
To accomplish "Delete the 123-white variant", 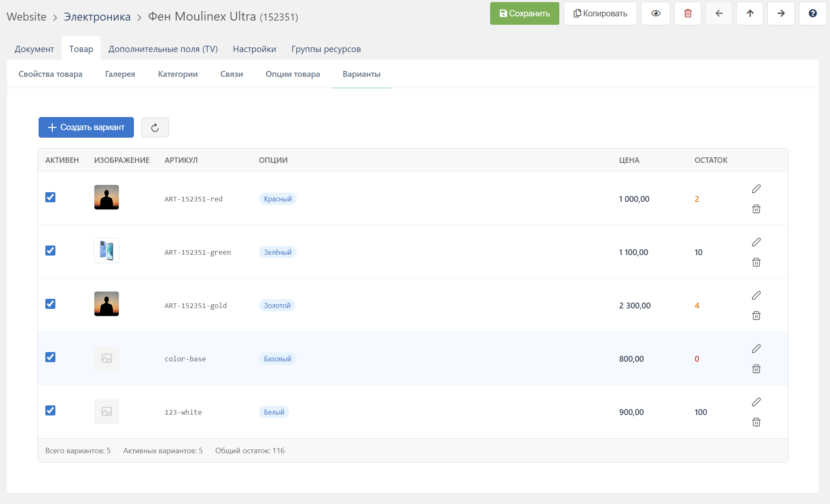I will pos(756,422).
